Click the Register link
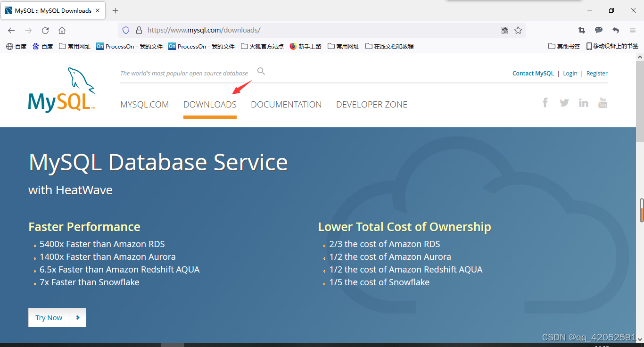 pos(597,73)
